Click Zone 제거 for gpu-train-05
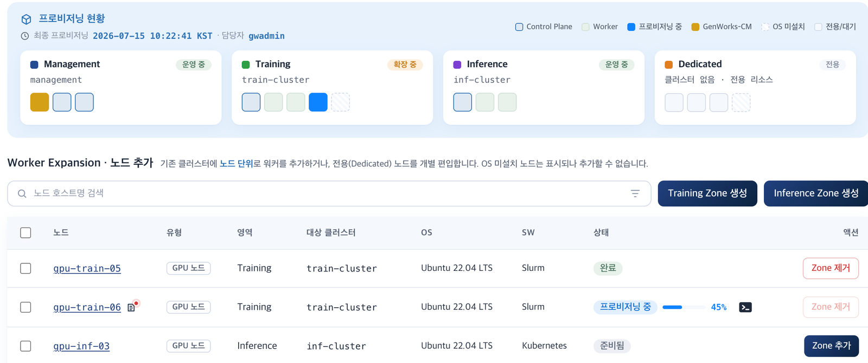The height and width of the screenshot is (363, 868). [x=831, y=268]
